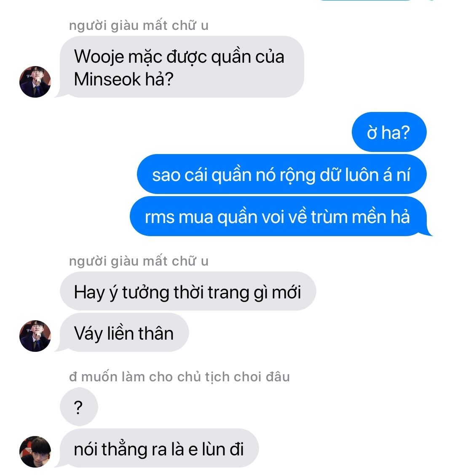Image resolution: width=455 pixels, height=476 pixels.
Task: Tap avatar beside the Minseok hả message
Action: pos(35,82)
